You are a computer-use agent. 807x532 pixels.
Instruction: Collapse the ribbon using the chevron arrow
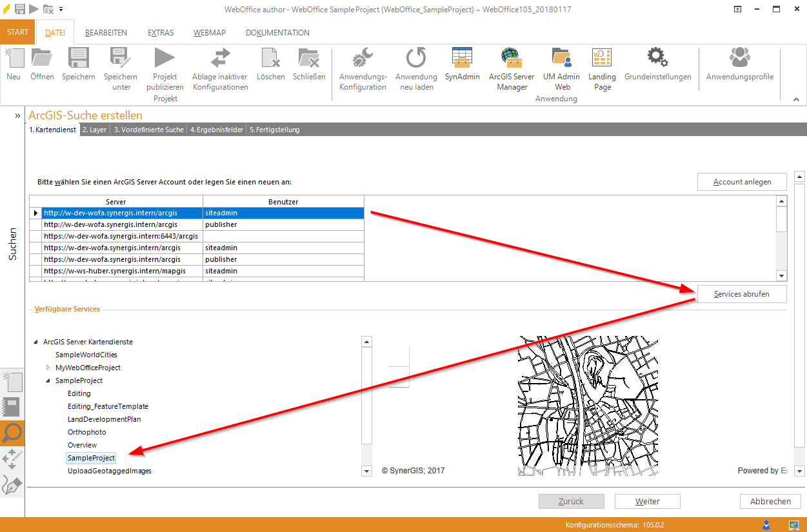point(795,99)
